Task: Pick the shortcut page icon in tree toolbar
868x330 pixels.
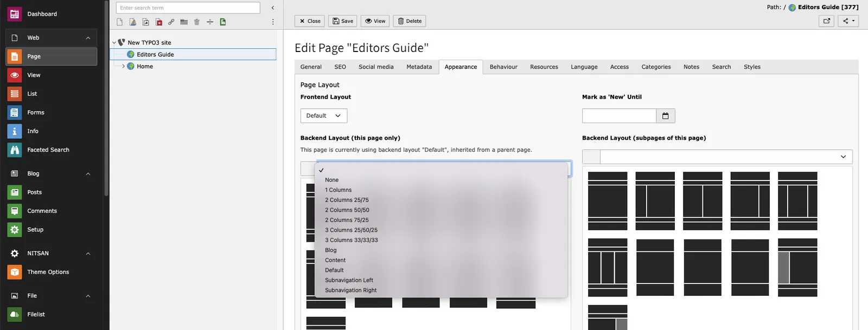Action: tap(146, 22)
